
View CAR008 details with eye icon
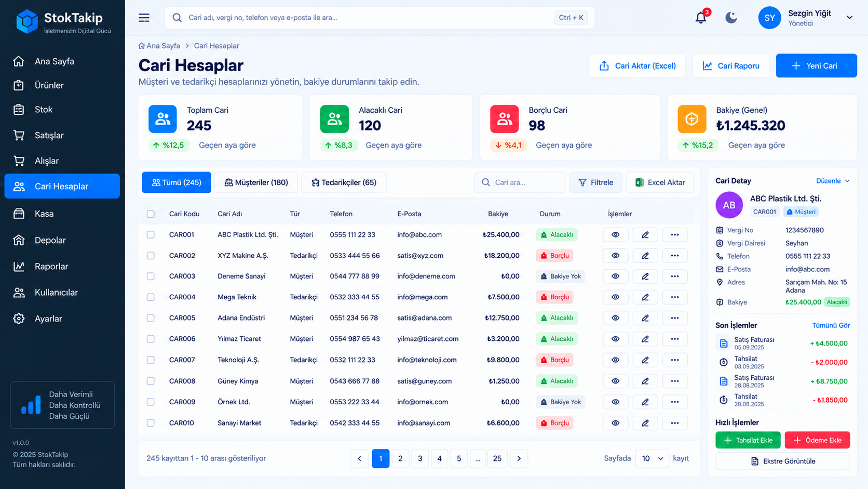(615, 381)
